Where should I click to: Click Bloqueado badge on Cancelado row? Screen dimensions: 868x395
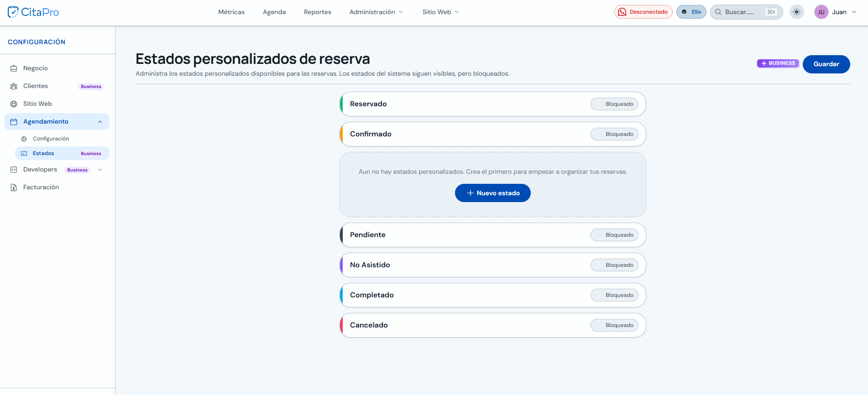(614, 325)
